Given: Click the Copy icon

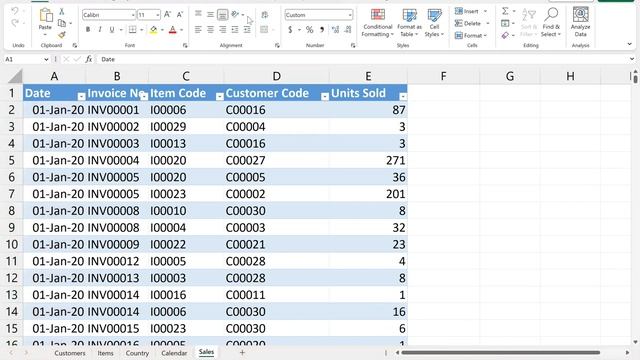Looking at the screenshot, I should (x=62, y=23).
